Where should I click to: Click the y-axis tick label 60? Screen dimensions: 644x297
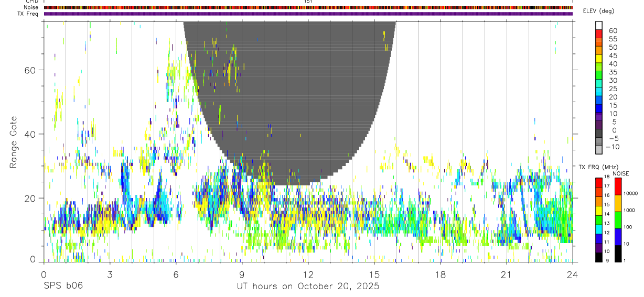click(x=30, y=70)
